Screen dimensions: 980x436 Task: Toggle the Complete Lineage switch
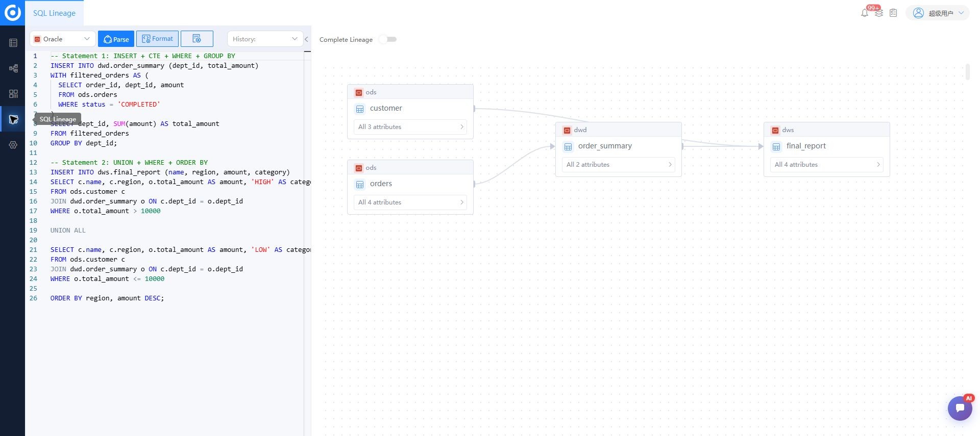388,39
